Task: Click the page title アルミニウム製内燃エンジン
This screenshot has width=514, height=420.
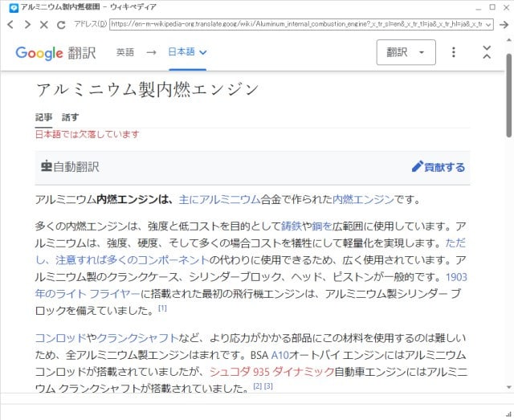Action: (x=147, y=90)
